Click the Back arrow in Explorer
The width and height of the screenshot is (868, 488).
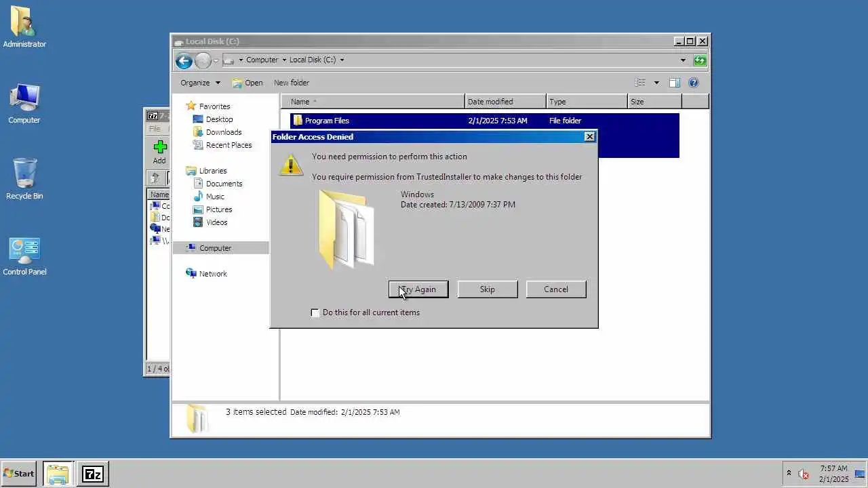pos(184,60)
